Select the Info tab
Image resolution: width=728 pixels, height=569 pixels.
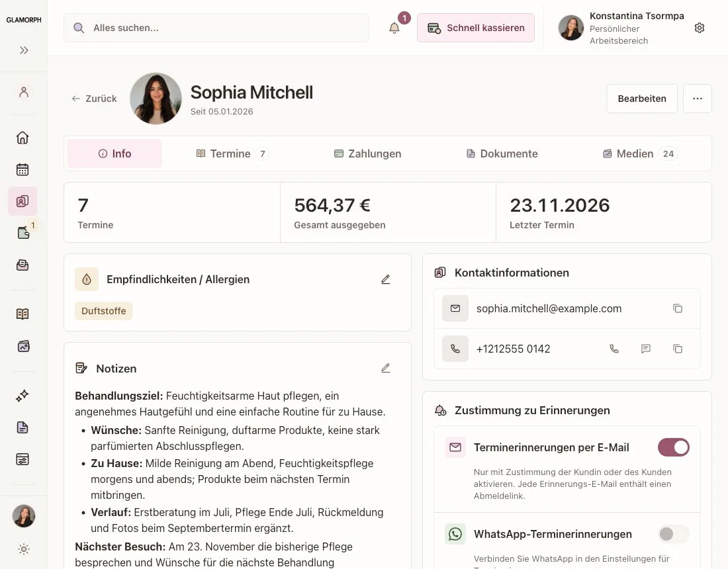coord(114,153)
